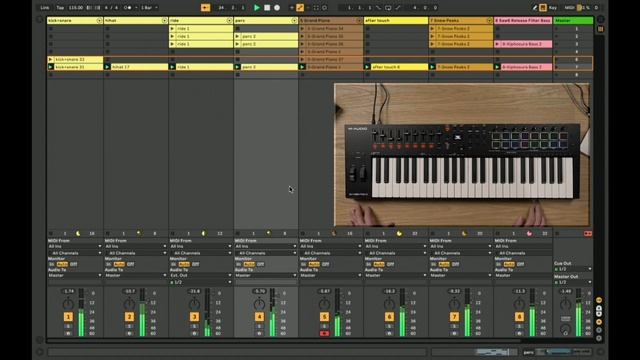
Task: Toggle track 3 activator button
Action: (194, 317)
